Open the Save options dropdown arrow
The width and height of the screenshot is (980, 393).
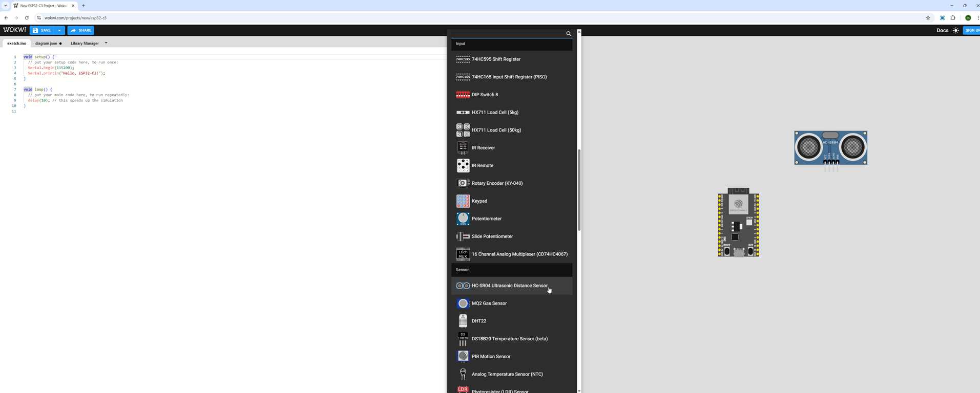tap(59, 30)
